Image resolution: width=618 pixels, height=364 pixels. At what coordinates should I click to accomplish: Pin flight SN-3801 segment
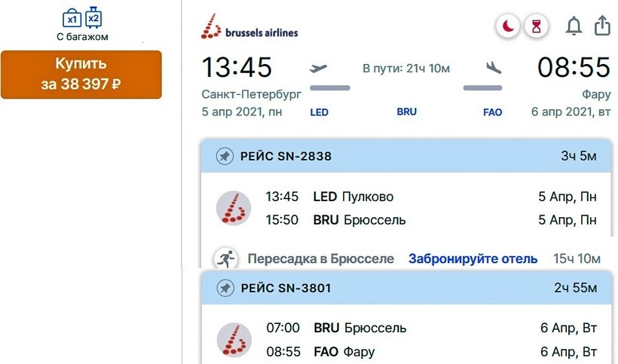(224, 288)
